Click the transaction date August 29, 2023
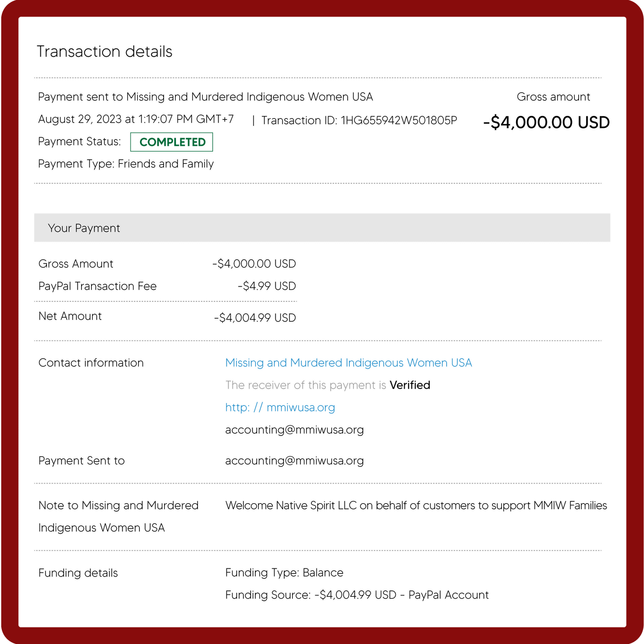This screenshot has width=644, height=644. pyautogui.click(x=80, y=119)
